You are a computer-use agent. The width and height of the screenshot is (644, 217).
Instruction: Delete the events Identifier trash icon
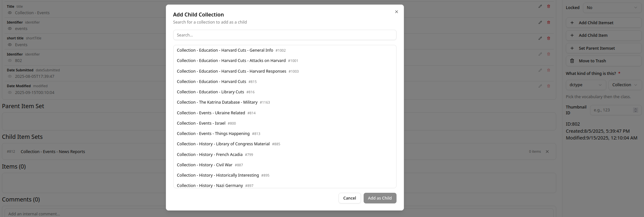pyautogui.click(x=548, y=22)
